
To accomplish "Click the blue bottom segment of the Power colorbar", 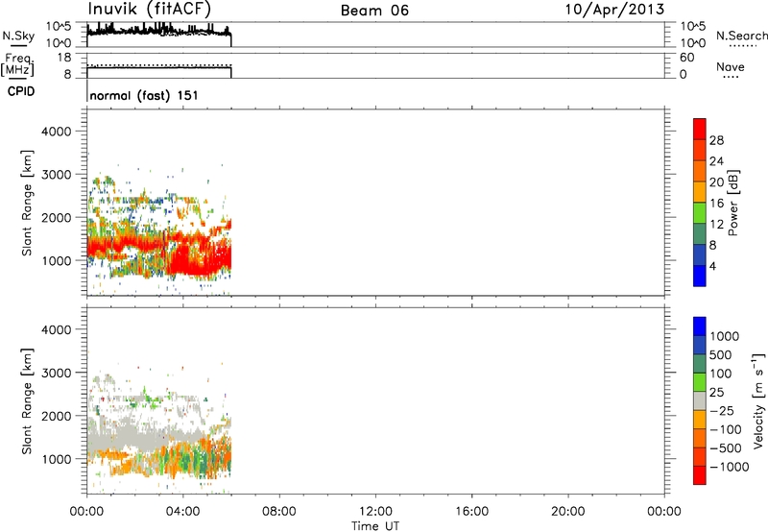I will pyautogui.click(x=700, y=276).
